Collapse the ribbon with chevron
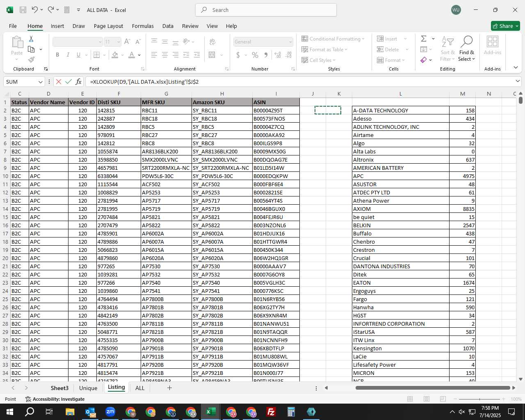This screenshot has height=420, width=525. (x=516, y=68)
